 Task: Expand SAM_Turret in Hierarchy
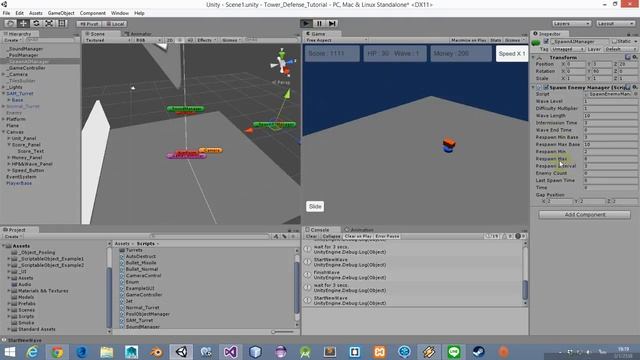(x=4, y=93)
